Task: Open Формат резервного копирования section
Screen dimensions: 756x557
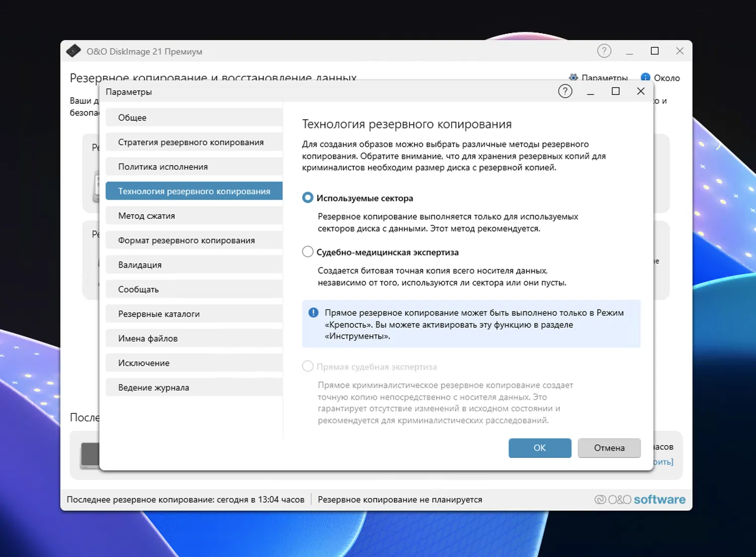Action: tap(194, 240)
